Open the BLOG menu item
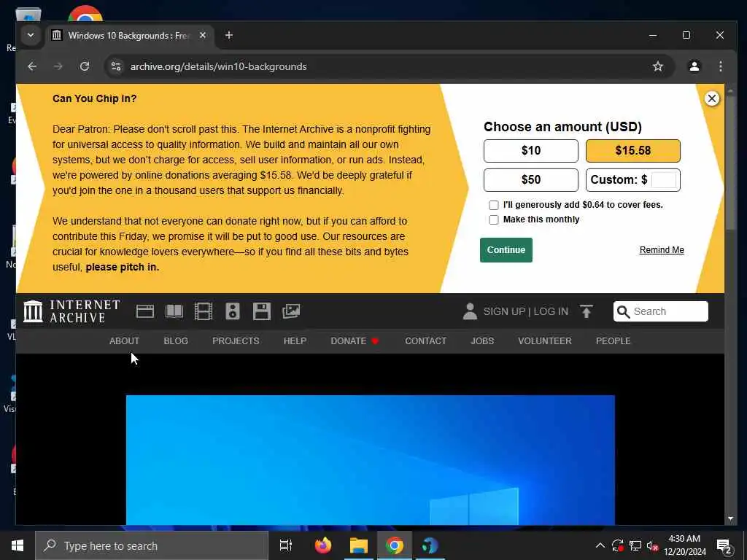 pyautogui.click(x=176, y=341)
